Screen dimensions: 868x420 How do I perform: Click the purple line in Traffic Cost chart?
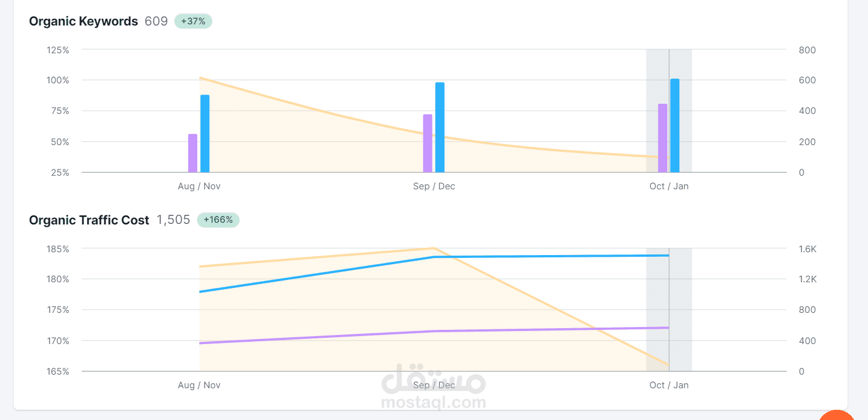317,337
